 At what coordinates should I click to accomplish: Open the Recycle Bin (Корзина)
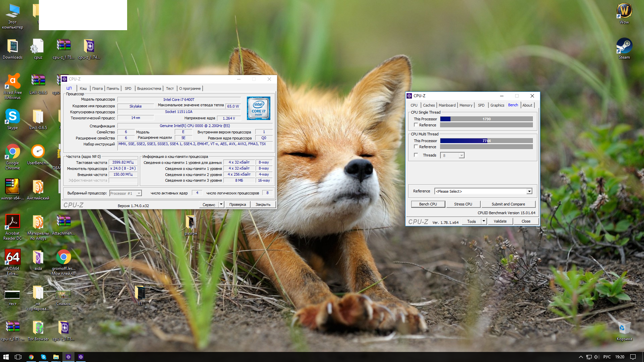click(624, 328)
